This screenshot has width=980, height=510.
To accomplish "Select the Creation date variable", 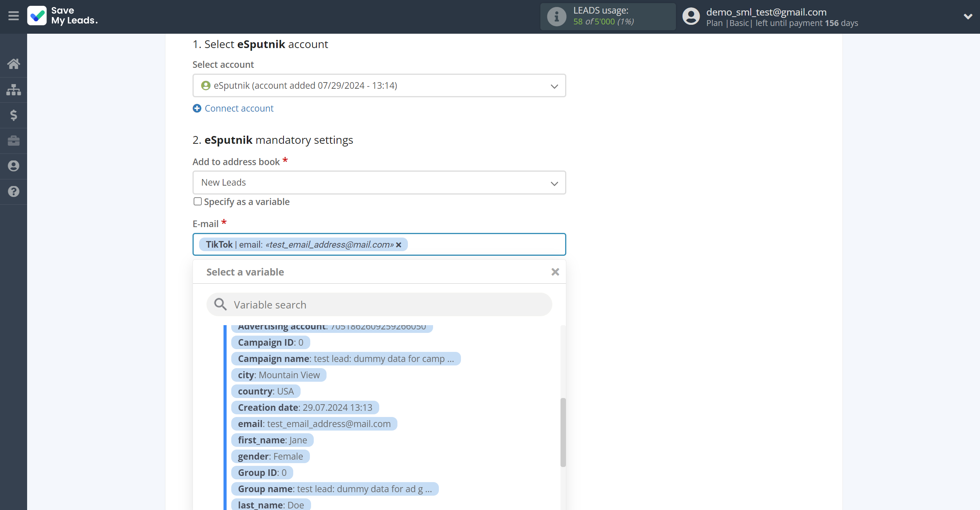I will 305,408.
